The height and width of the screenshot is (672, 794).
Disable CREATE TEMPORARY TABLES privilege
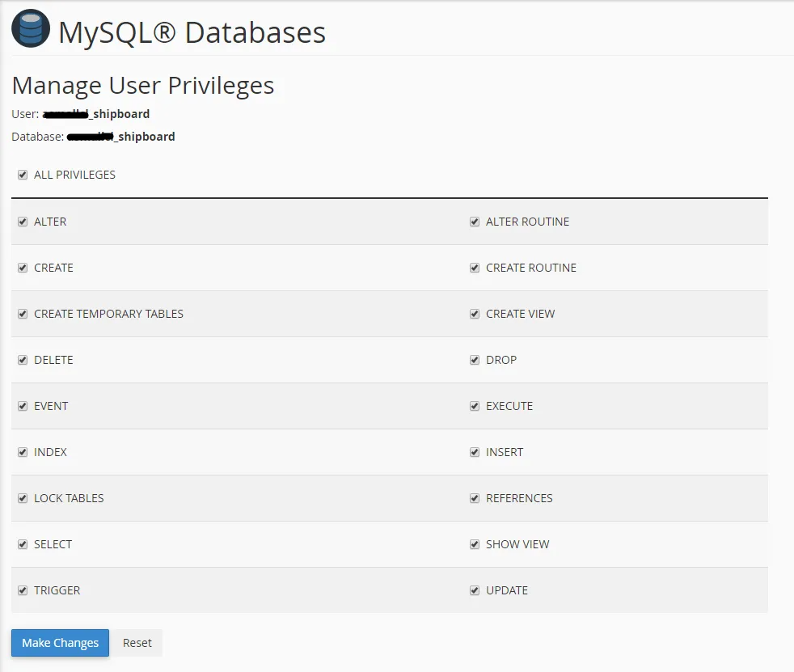tap(23, 314)
